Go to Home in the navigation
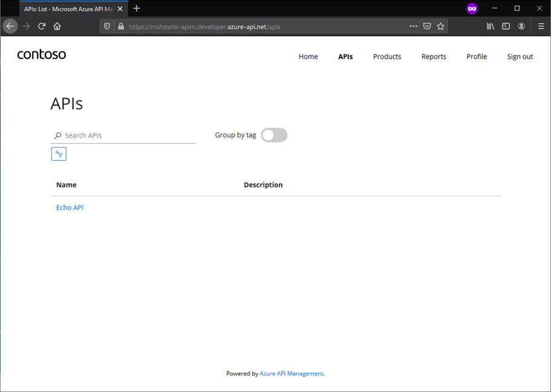The image size is (551, 392). pyautogui.click(x=308, y=57)
